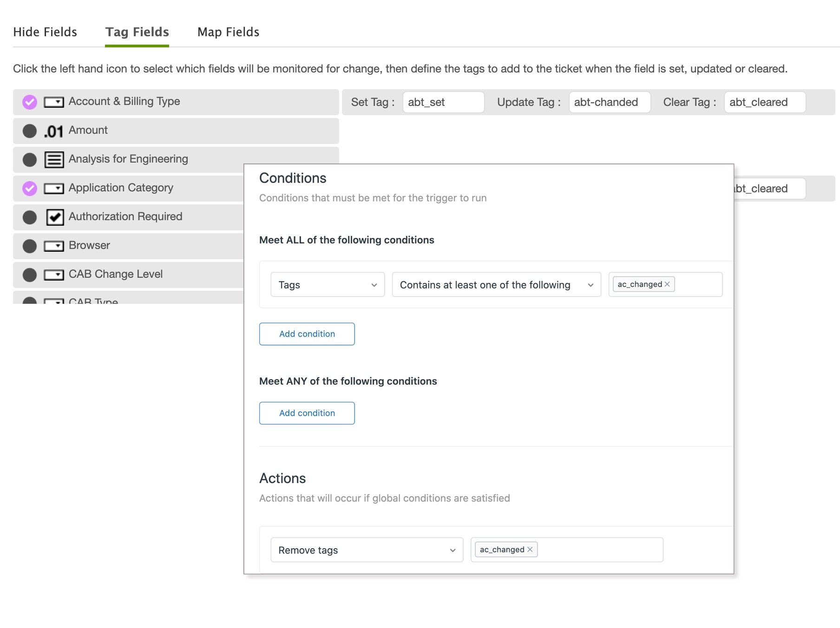The height and width of the screenshot is (628, 840).
Task: Click the Authorization Required label
Action: tap(125, 216)
